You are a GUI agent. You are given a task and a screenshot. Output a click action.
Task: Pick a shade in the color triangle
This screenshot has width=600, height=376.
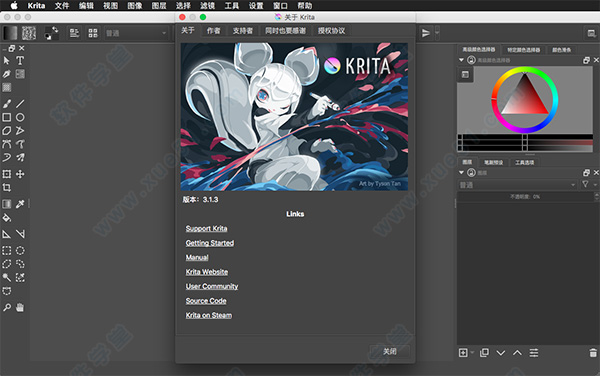coord(526,99)
